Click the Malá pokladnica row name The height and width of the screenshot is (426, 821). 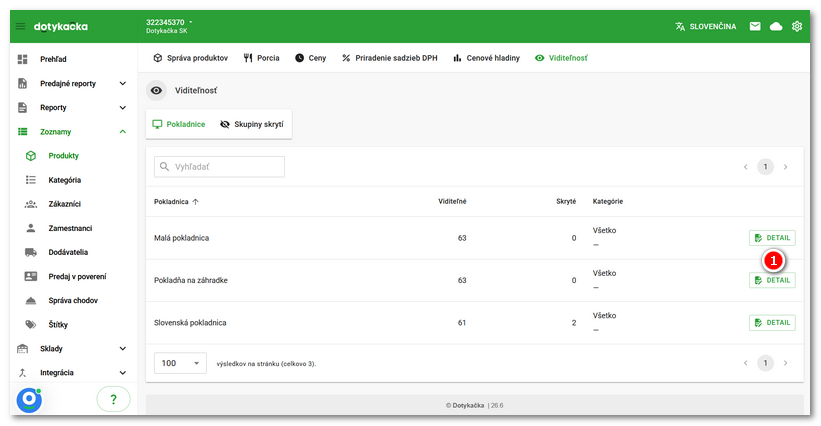coord(181,238)
